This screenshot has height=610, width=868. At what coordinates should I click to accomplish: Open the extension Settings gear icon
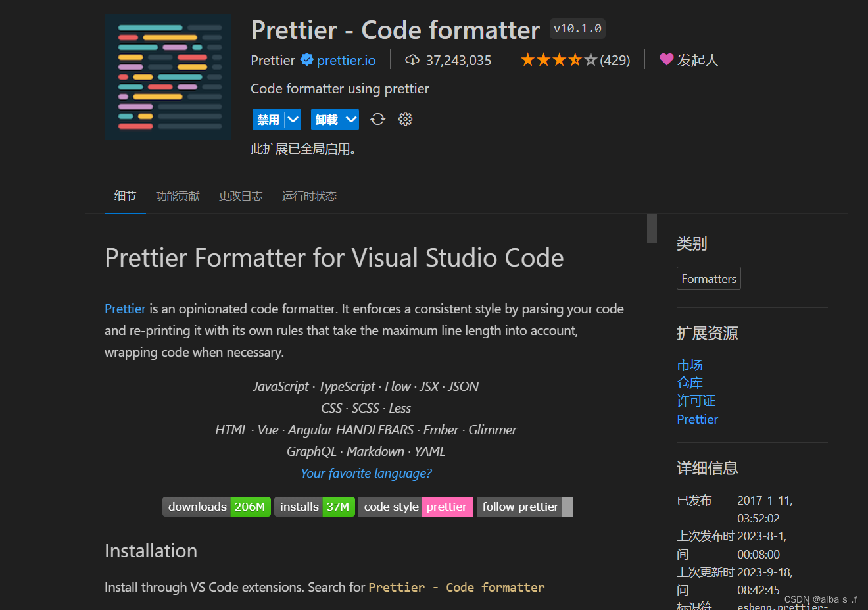point(405,119)
